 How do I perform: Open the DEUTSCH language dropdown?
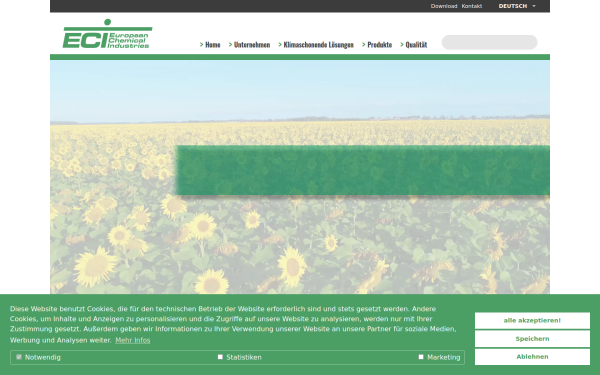click(517, 6)
